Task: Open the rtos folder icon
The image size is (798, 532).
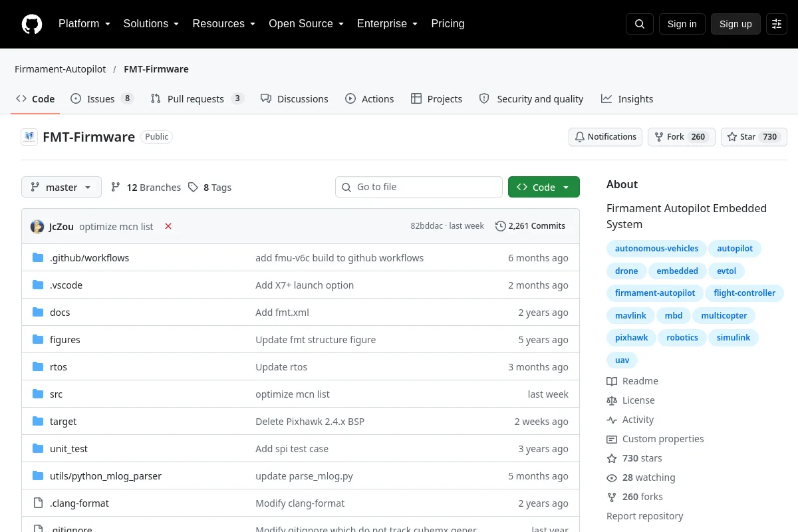Action: [38, 366]
